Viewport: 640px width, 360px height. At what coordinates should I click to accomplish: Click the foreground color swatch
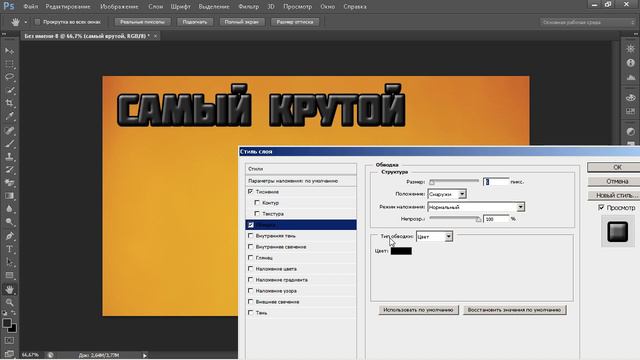pyautogui.click(x=7, y=323)
